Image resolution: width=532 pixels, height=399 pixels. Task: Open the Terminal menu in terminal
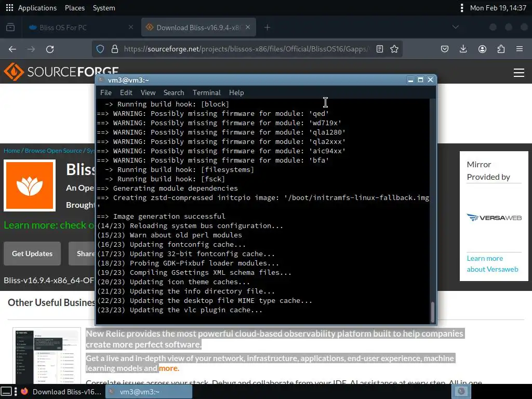[206, 92]
